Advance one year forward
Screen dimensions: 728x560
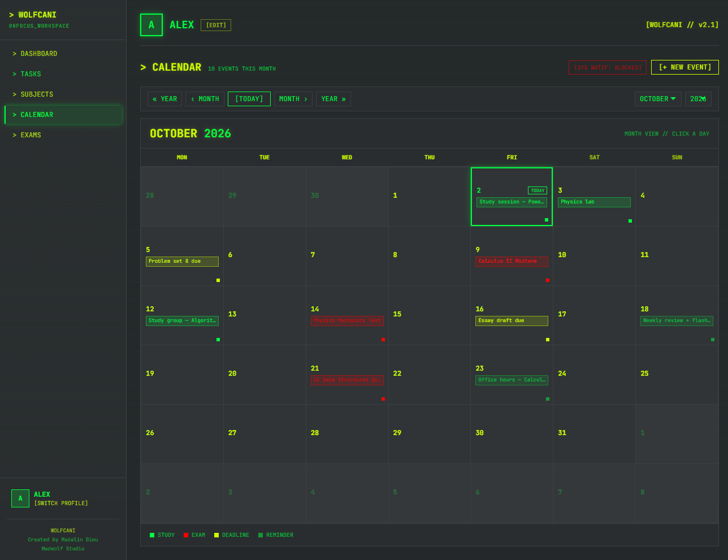pos(333,99)
